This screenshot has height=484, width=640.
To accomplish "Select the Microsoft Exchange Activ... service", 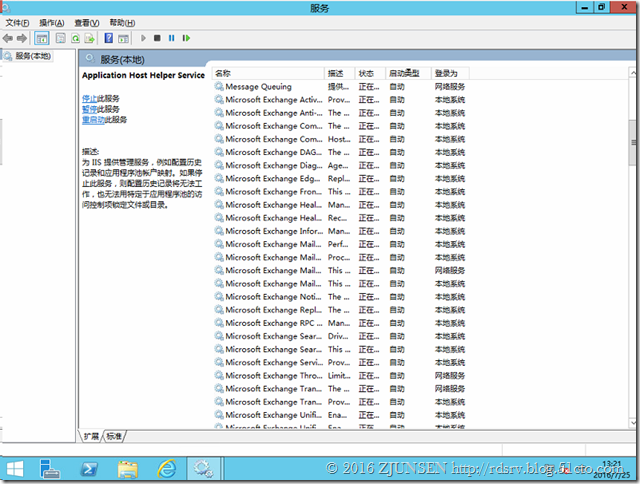I will 340,100.
